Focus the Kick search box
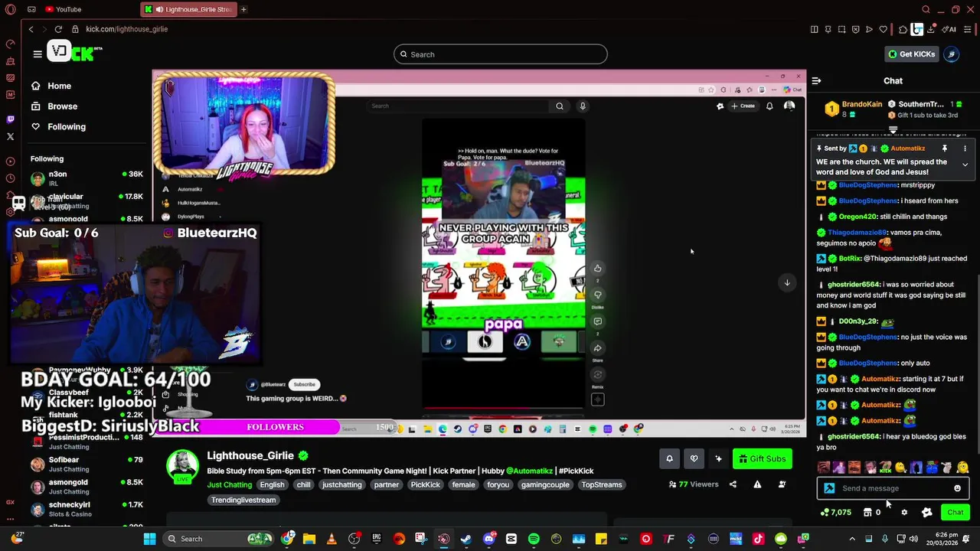 (x=501, y=54)
